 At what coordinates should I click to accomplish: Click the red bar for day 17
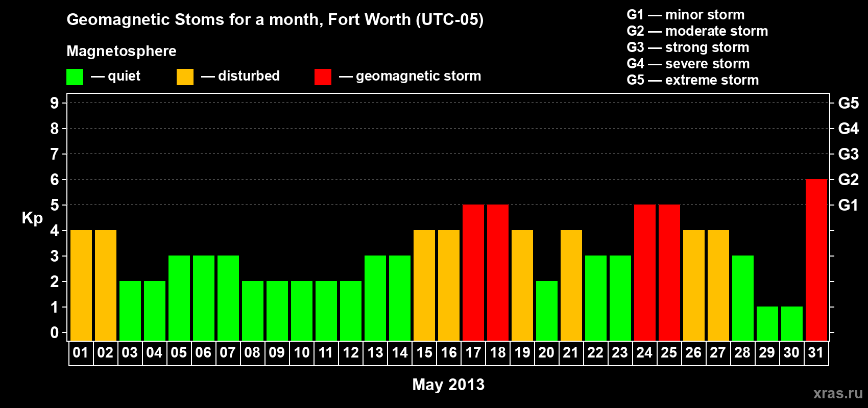pos(473,273)
